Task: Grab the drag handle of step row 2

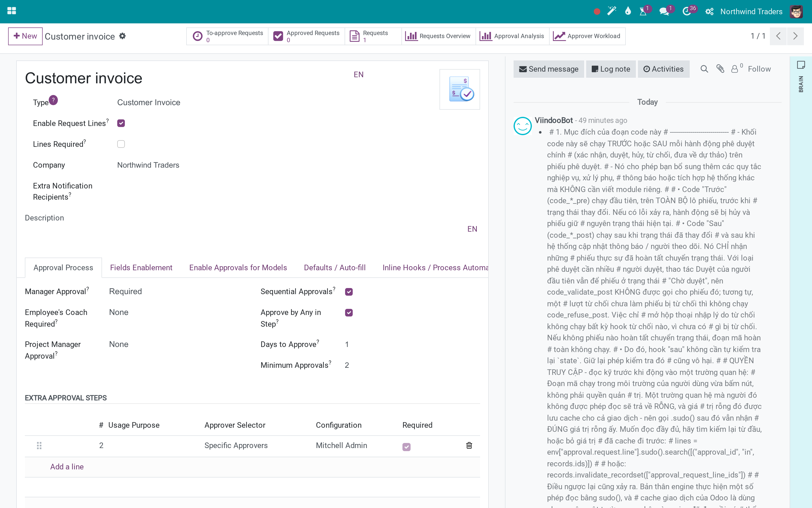Action: click(x=39, y=446)
